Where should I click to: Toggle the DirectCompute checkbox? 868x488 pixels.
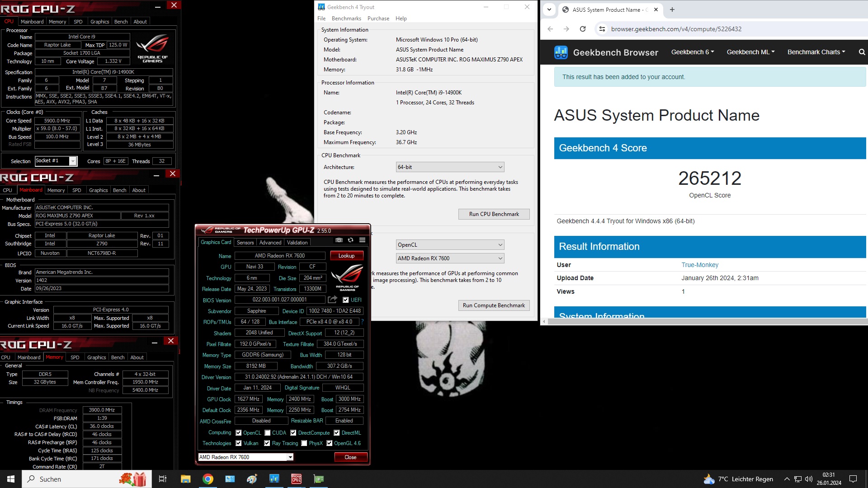click(293, 432)
